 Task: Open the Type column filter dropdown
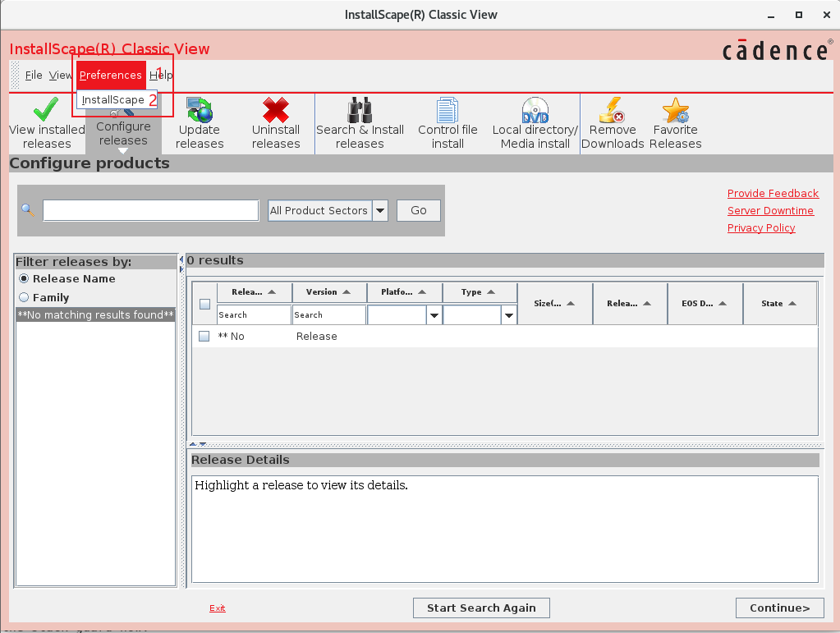pos(508,315)
